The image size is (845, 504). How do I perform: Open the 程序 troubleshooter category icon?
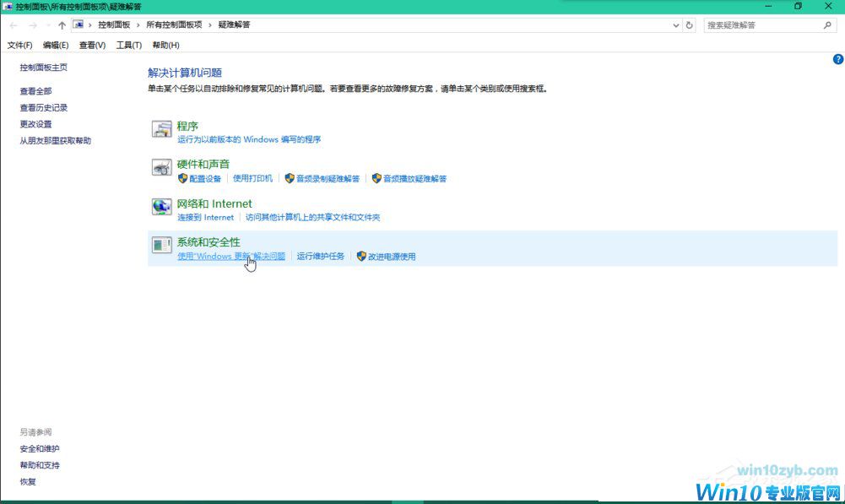(x=163, y=130)
